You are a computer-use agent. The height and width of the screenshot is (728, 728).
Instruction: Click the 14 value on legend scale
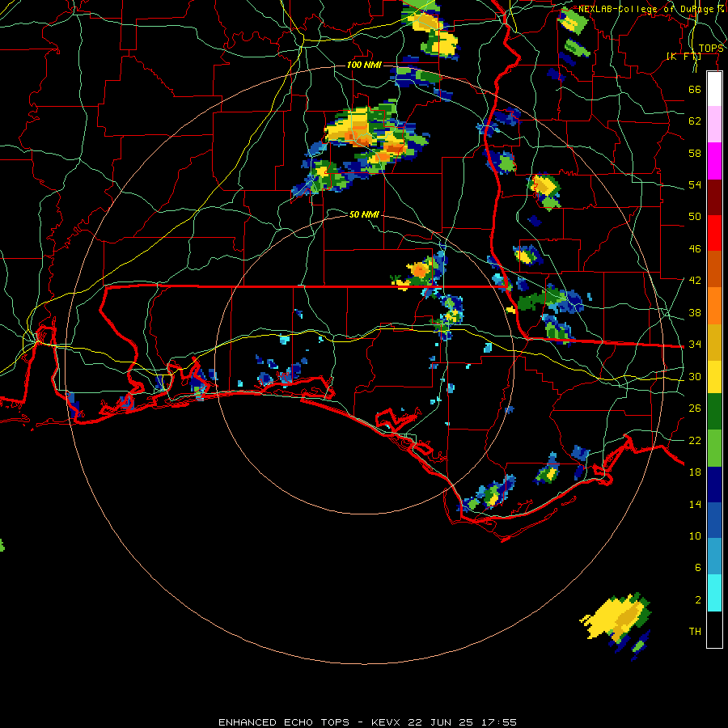pos(695,504)
